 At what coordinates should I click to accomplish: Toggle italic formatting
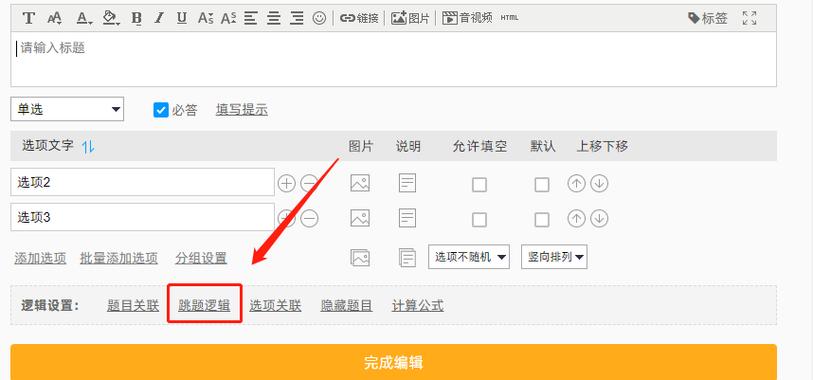pyautogui.click(x=159, y=18)
